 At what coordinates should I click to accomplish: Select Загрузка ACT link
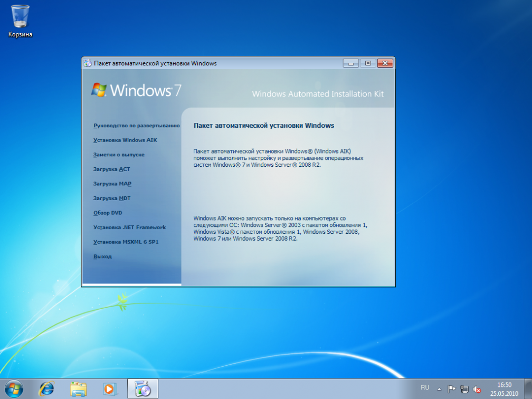pos(112,169)
